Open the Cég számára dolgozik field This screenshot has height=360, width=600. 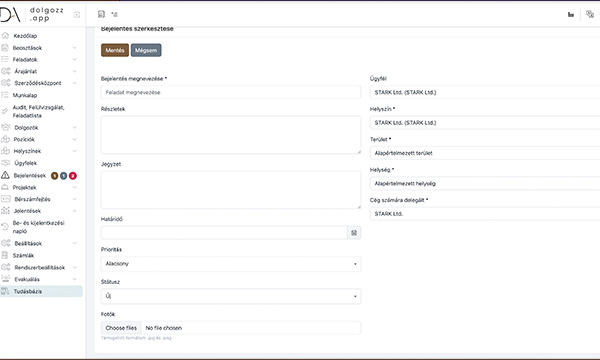[x=485, y=214]
